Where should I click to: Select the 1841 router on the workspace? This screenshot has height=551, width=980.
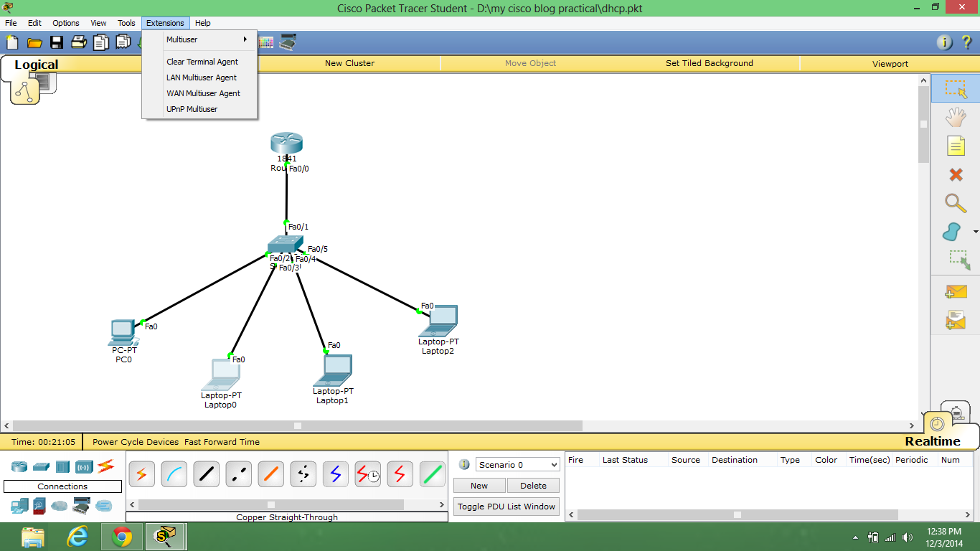286,143
